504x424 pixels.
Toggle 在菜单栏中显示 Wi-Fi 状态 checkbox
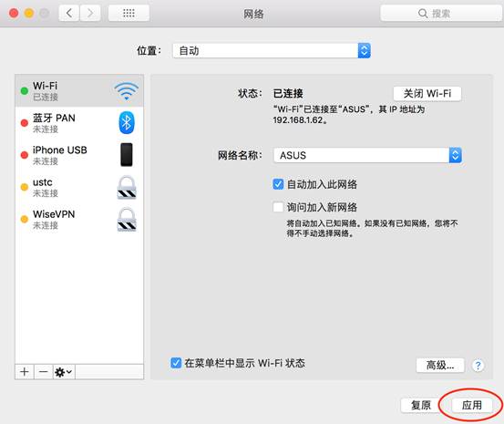tap(176, 363)
